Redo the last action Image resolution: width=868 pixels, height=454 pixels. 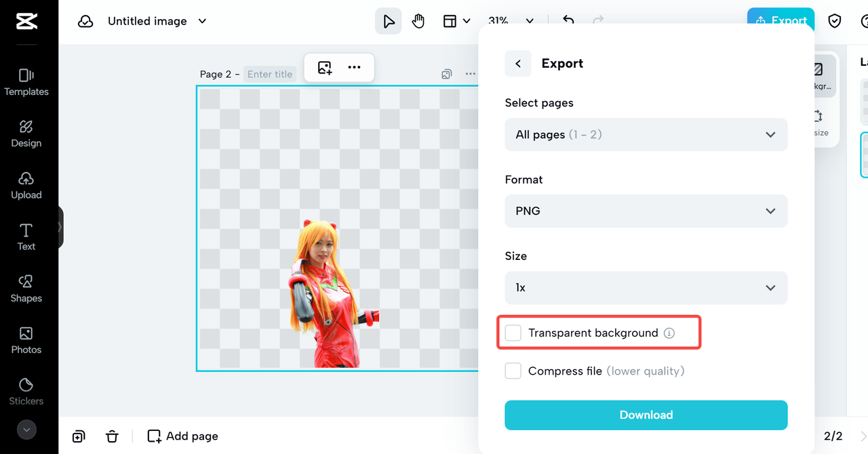pyautogui.click(x=598, y=21)
